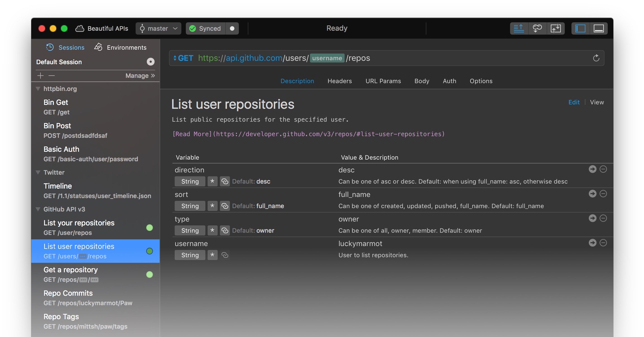Select the Timeline request
This screenshot has width=644, height=337.
pos(95,191)
